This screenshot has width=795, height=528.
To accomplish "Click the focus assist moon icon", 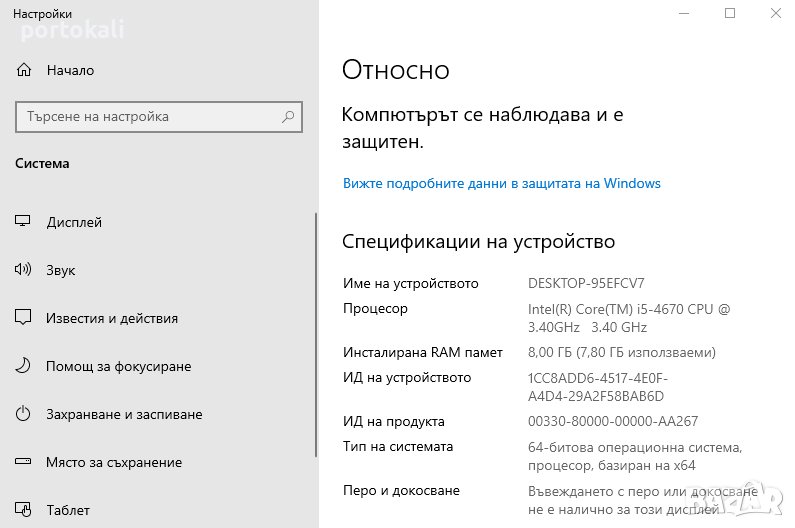I will pos(23,366).
